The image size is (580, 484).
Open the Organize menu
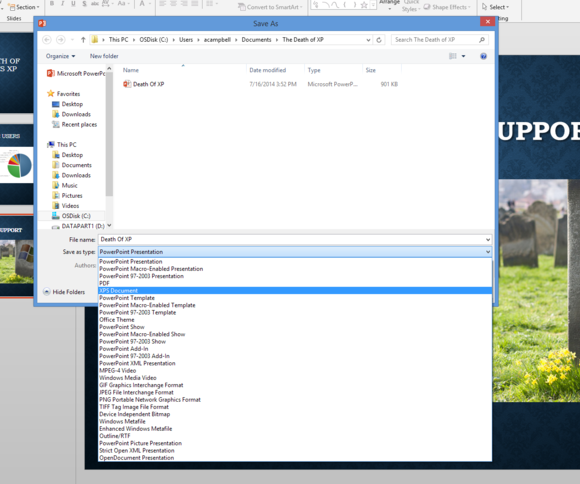coord(60,56)
